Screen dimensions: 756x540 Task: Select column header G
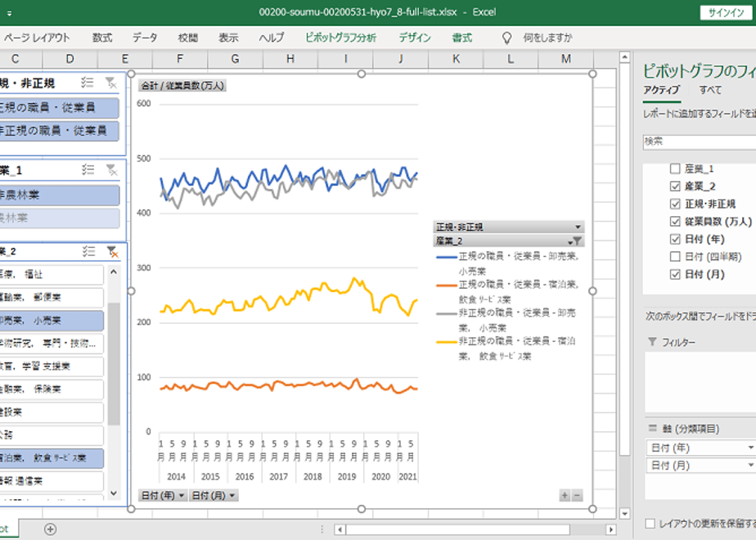click(236, 59)
